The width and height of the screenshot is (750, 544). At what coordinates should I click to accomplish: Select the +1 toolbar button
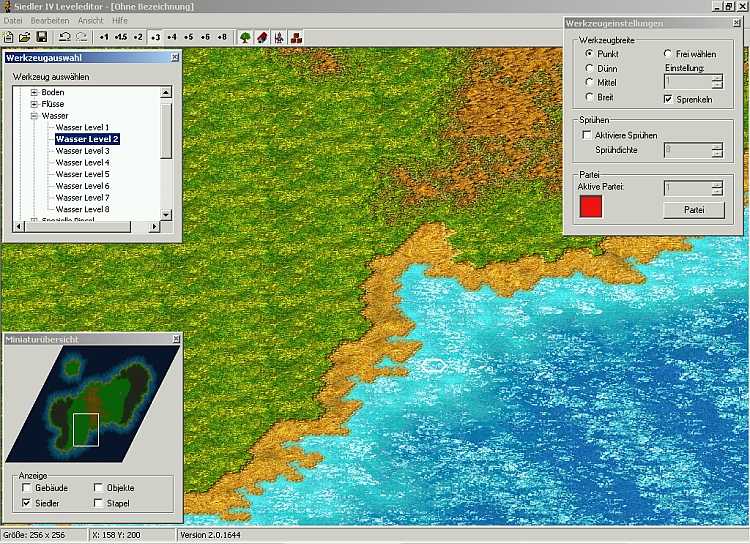coord(104,37)
